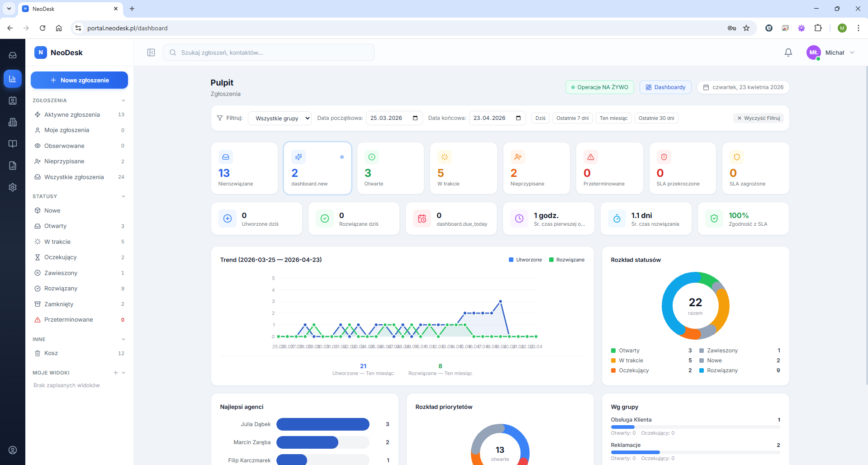The image size is (868, 465).
Task: Click the Nowe zgłoszenie button
Action: [79, 80]
